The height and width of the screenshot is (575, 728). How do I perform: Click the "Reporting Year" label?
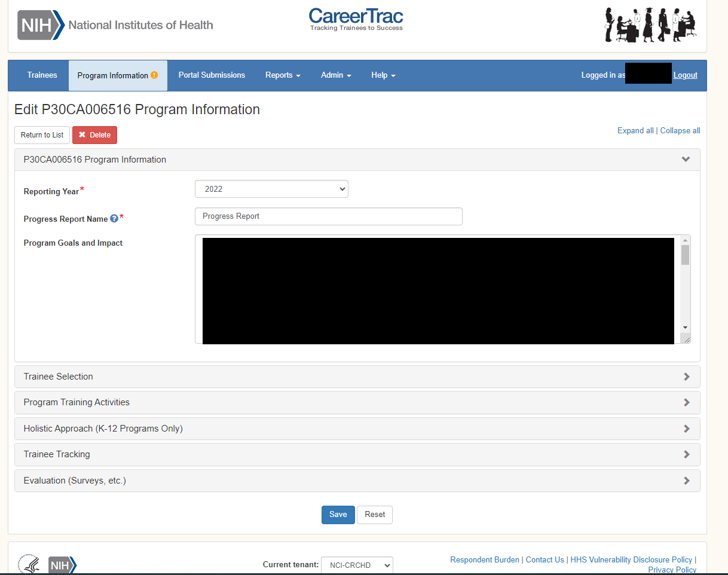point(51,191)
